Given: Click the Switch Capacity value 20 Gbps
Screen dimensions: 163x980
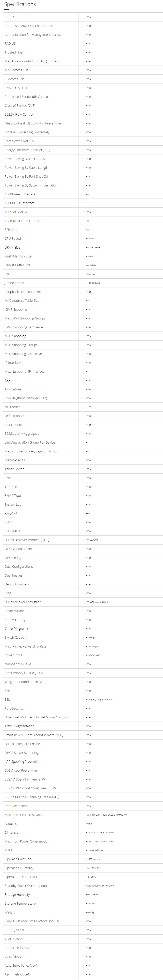Looking at the screenshot, I should coord(91,638).
